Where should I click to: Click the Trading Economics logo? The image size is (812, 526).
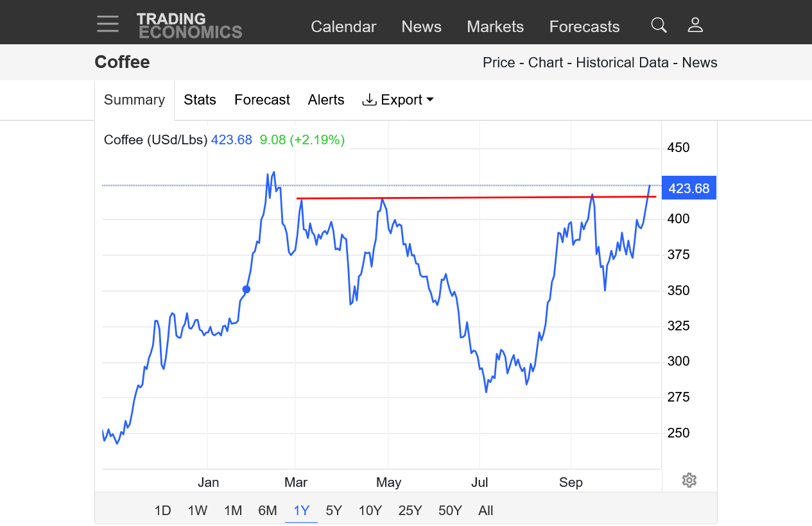[189, 26]
